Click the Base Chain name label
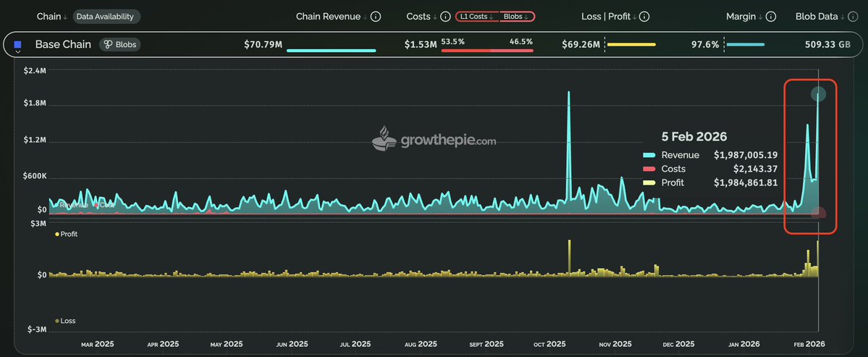This screenshot has width=868, height=357. [63, 44]
